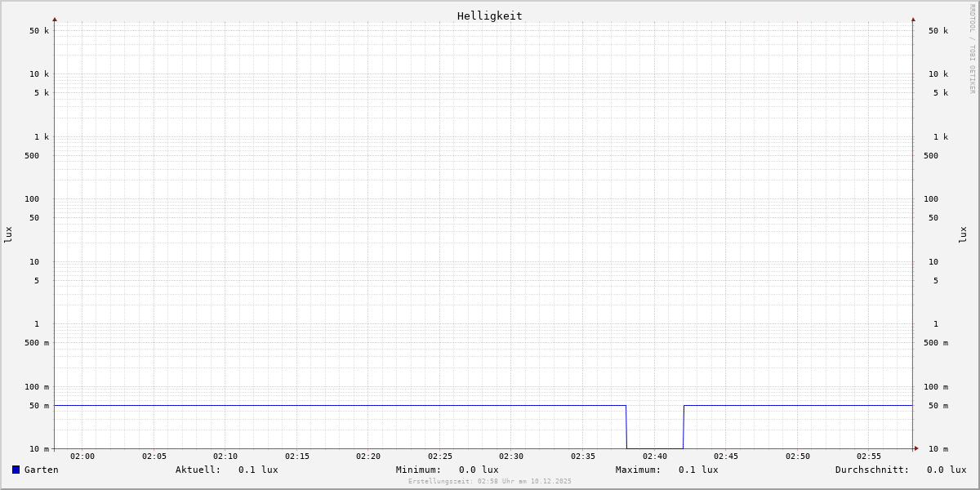Click the right vertical lux axis label
This screenshot has width=980, height=490.
[964, 234]
